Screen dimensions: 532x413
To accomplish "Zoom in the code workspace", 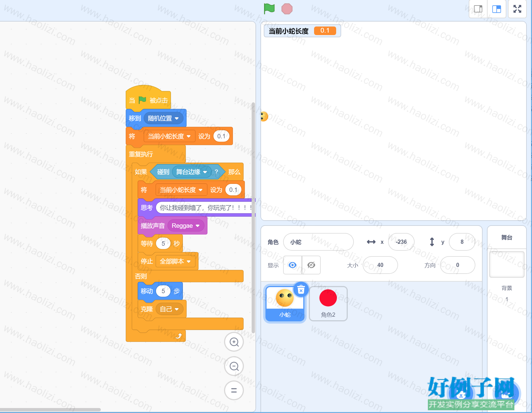I will click(234, 342).
